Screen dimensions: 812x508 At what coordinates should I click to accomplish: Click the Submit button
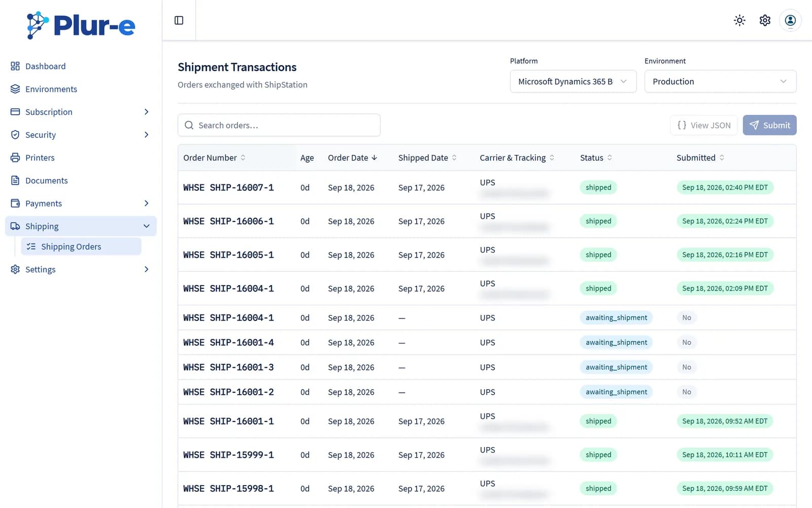pos(769,125)
